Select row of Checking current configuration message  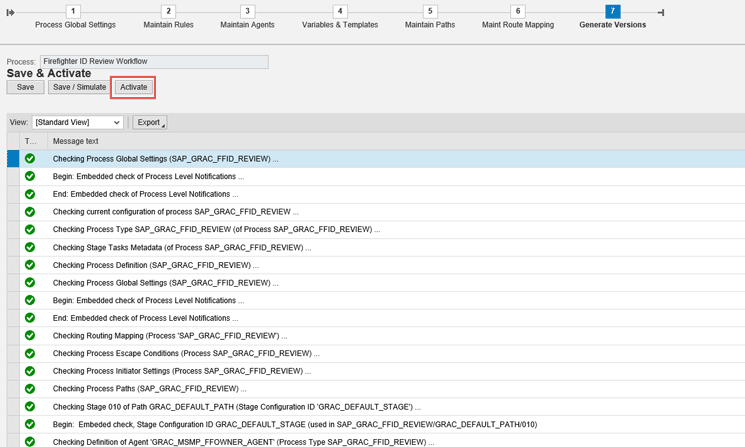coord(13,212)
